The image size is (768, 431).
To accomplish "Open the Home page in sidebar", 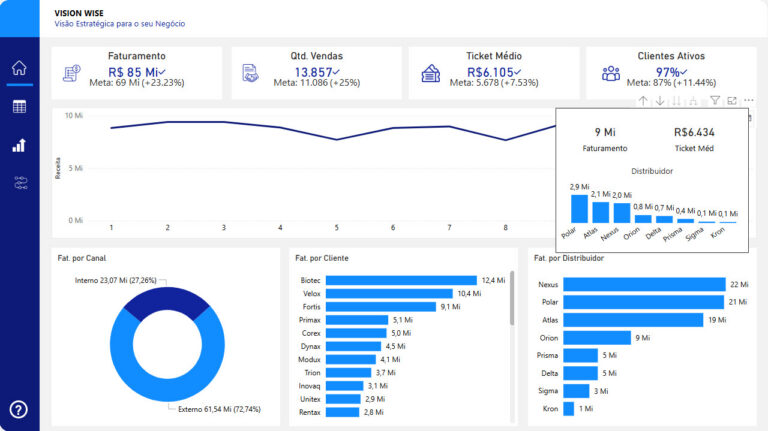I will click(x=18, y=68).
